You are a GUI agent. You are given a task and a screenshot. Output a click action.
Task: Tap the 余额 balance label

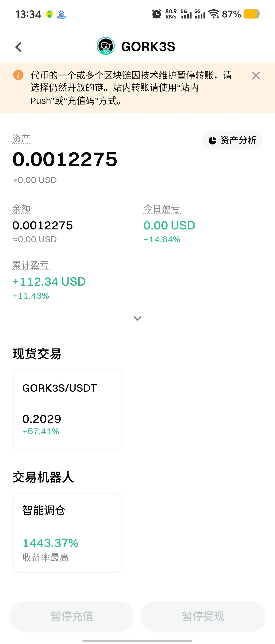(x=22, y=209)
